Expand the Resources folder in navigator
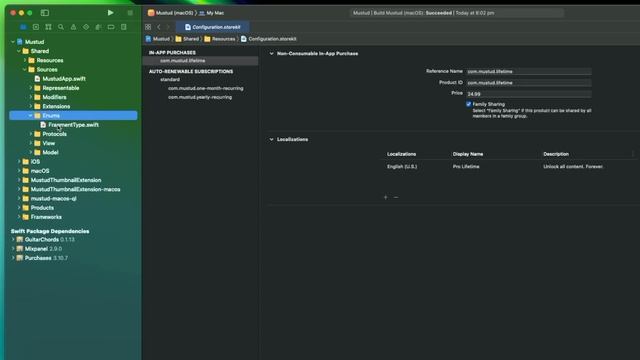The width and height of the screenshot is (640, 360). [x=25, y=60]
